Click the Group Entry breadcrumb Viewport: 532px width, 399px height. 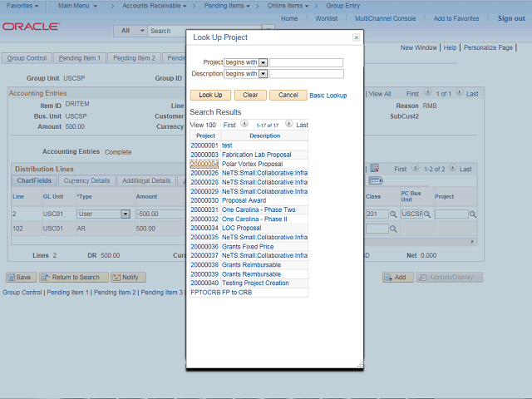(x=342, y=6)
